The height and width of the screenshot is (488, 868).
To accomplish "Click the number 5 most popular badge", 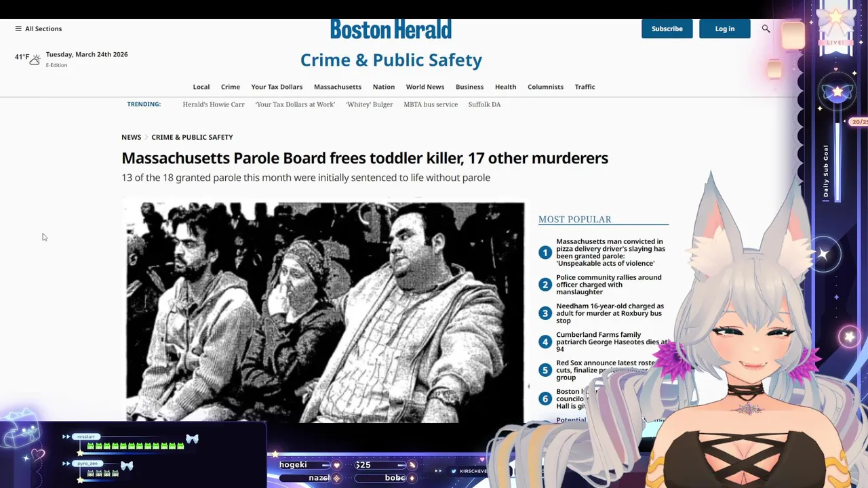I will tap(545, 370).
